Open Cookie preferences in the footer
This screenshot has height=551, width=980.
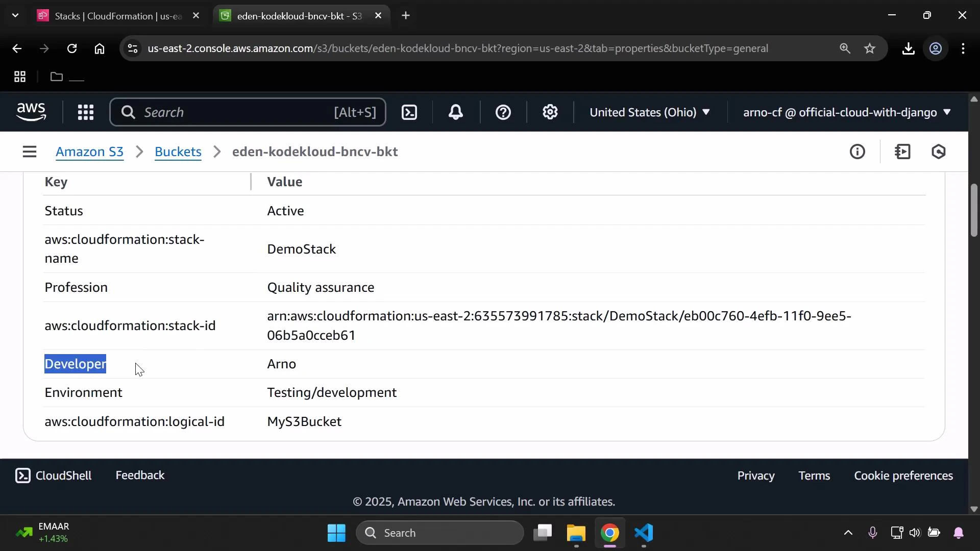point(903,475)
